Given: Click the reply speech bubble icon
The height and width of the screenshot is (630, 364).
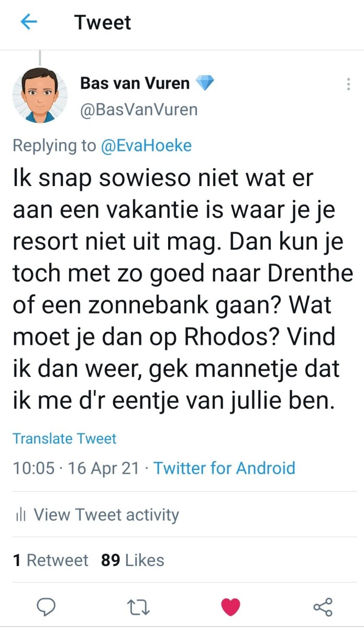Looking at the screenshot, I should coord(47,607).
